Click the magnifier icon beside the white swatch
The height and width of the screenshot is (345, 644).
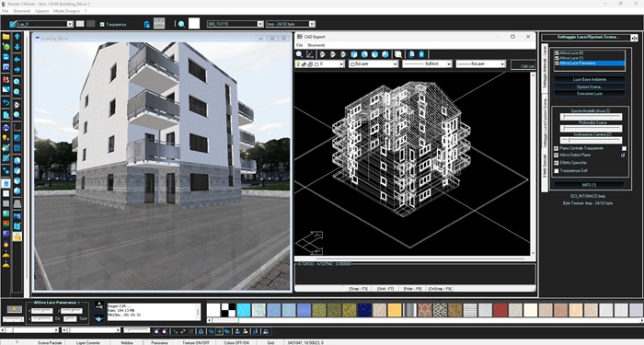(x=181, y=24)
